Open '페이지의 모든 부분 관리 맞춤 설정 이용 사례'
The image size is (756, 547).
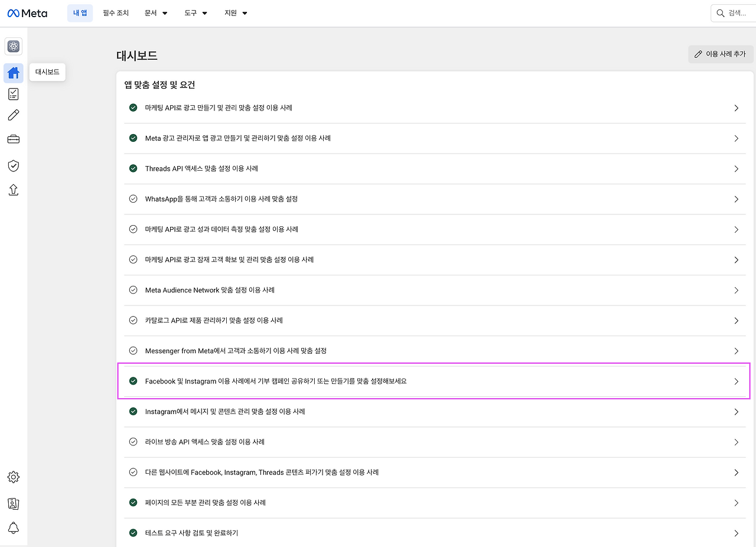[x=206, y=503]
